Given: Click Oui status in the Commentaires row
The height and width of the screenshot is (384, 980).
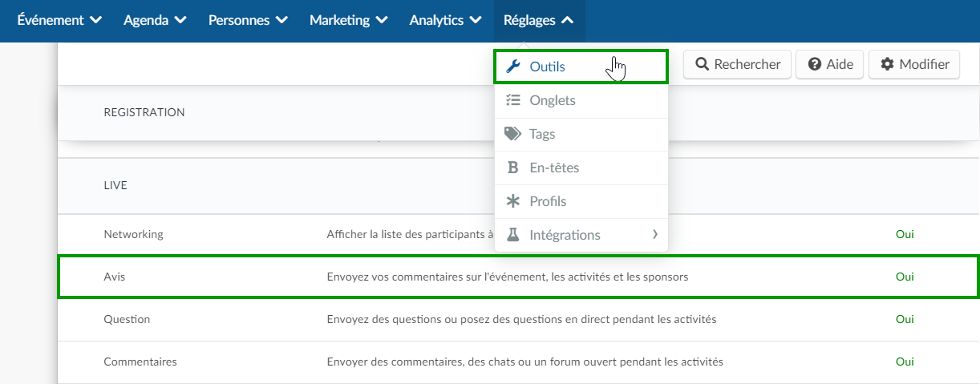Looking at the screenshot, I should click(x=905, y=362).
